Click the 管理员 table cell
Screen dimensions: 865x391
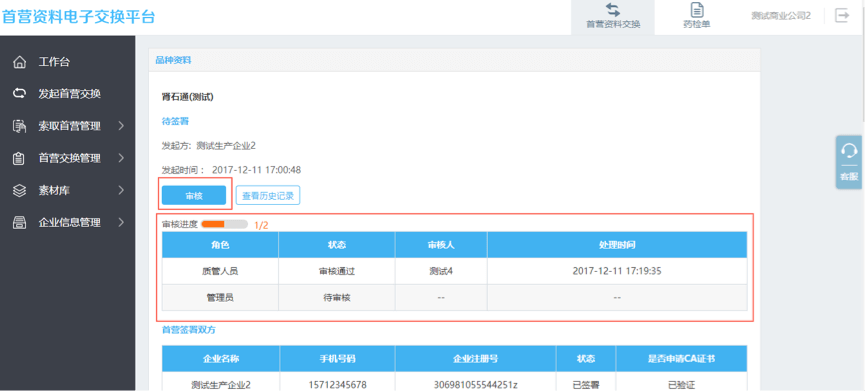pos(220,298)
